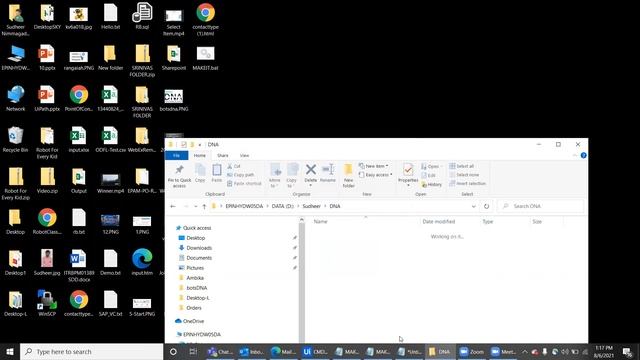Viewport: 640px width, 360px height.
Task: Click the Rename ribbon button
Action: click(x=328, y=173)
